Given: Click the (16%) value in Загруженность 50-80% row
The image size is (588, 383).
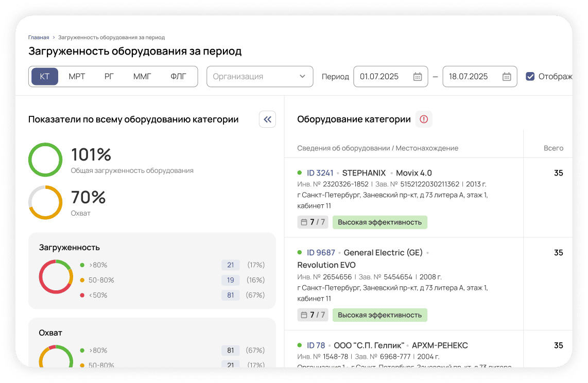Looking at the screenshot, I should pos(256,280).
